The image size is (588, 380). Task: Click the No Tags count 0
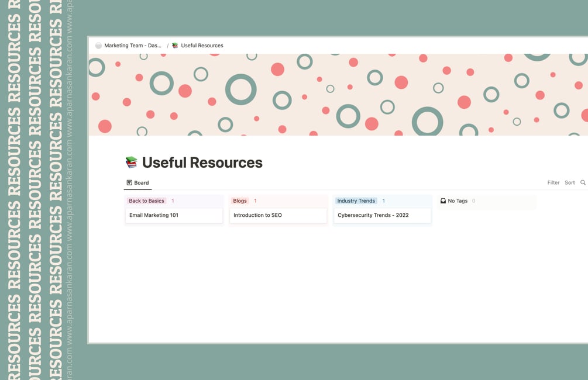pyautogui.click(x=473, y=201)
